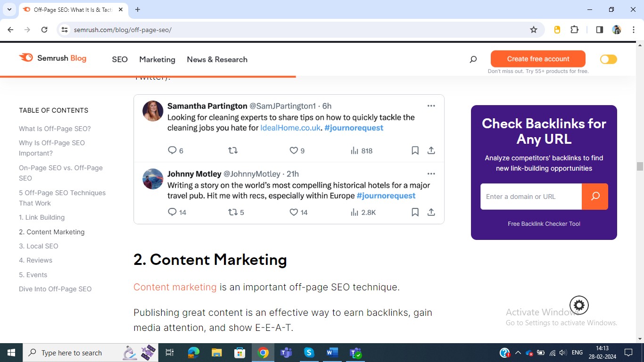
Task: Jump to 5. Events section
Action: tap(33, 275)
